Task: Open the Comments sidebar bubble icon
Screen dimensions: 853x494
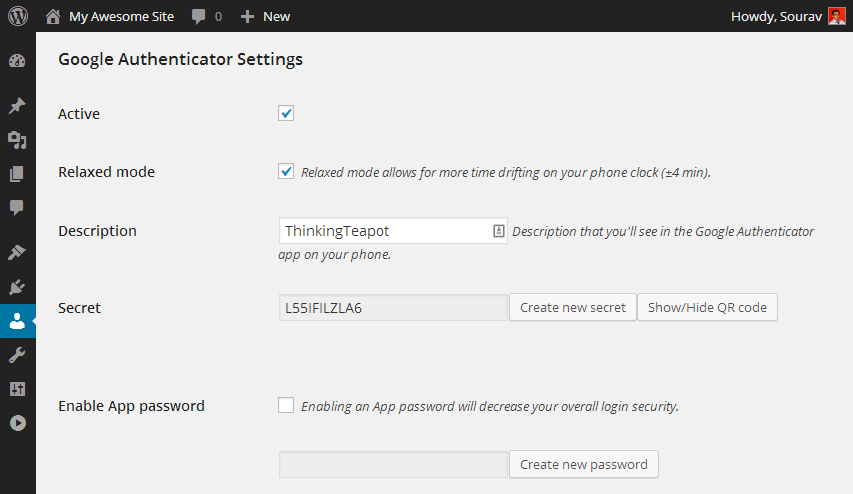Action: coord(17,207)
